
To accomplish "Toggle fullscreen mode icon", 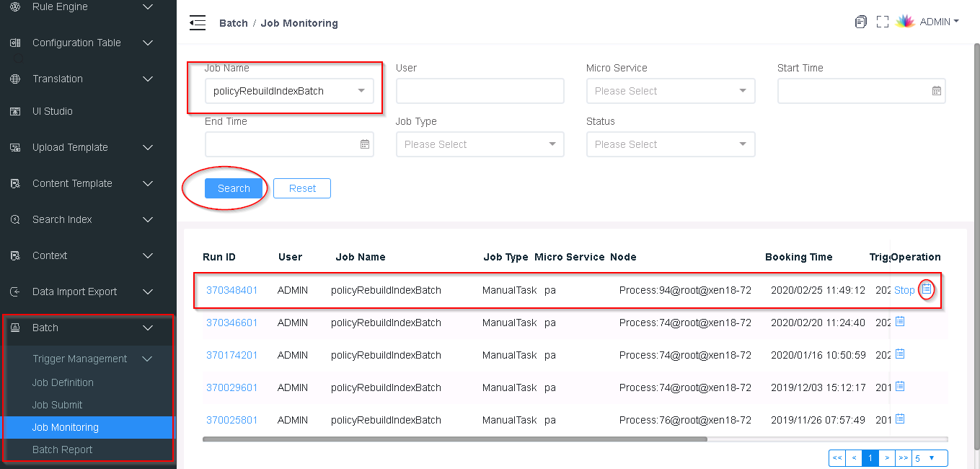I will (882, 22).
